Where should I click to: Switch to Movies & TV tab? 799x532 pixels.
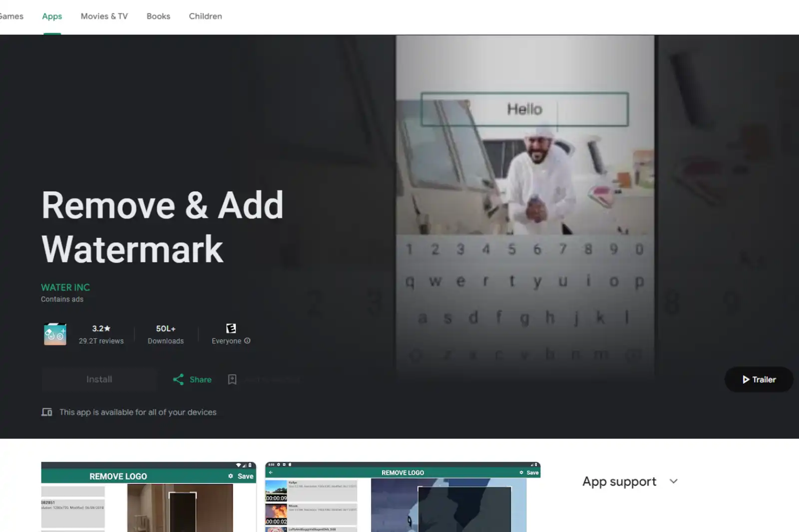coord(104,16)
